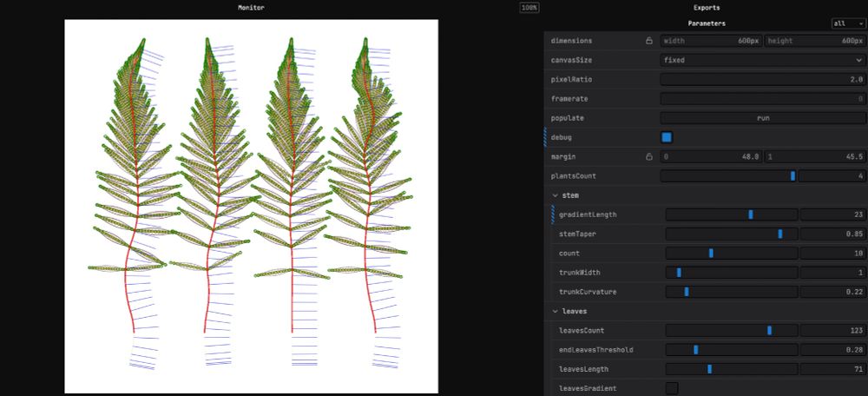The image size is (868, 396).
Task: Adjust the stemTaper slider
Action: pyautogui.click(x=731, y=234)
